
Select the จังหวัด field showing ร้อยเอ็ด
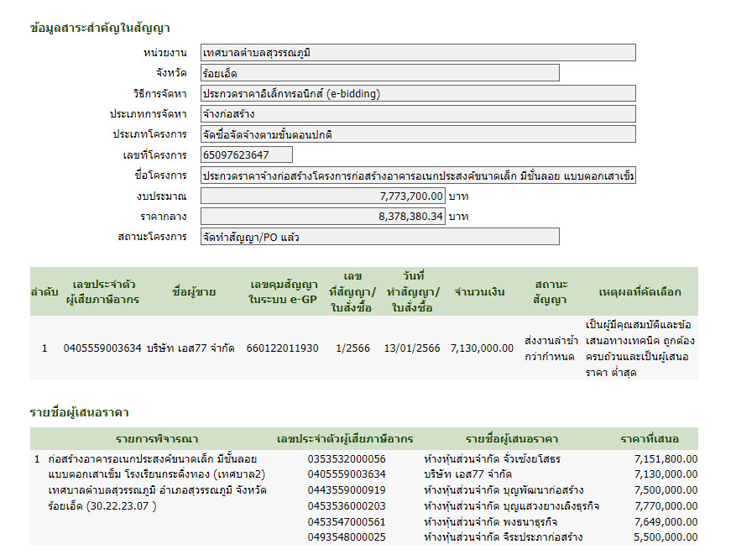coord(379,73)
